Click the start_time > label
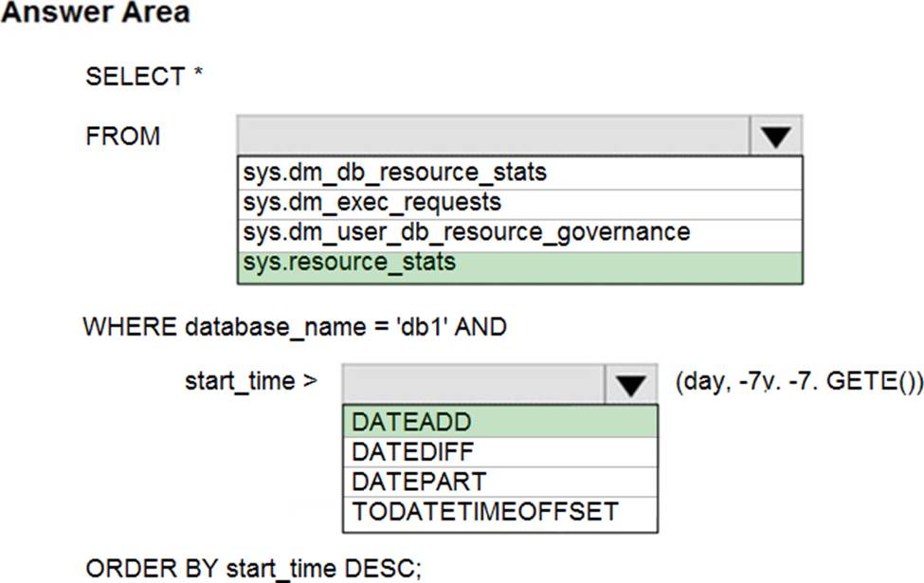The height and width of the screenshot is (583, 924). click(x=251, y=382)
